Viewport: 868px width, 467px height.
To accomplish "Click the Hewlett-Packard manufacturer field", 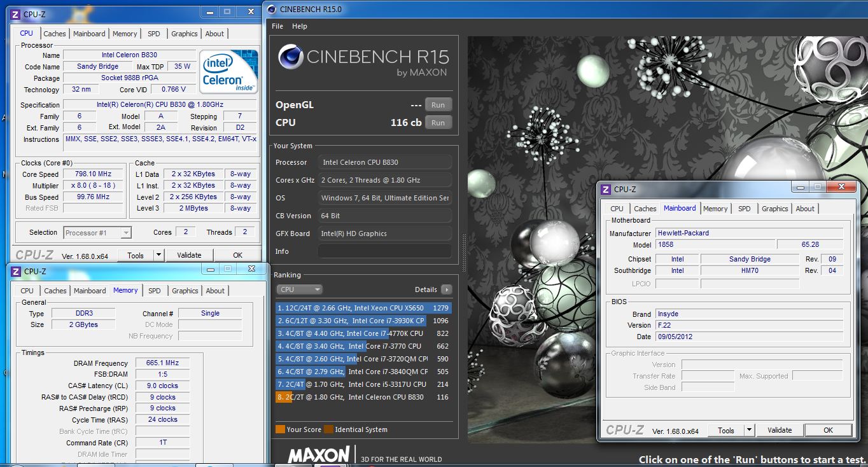I will pyautogui.click(x=750, y=233).
